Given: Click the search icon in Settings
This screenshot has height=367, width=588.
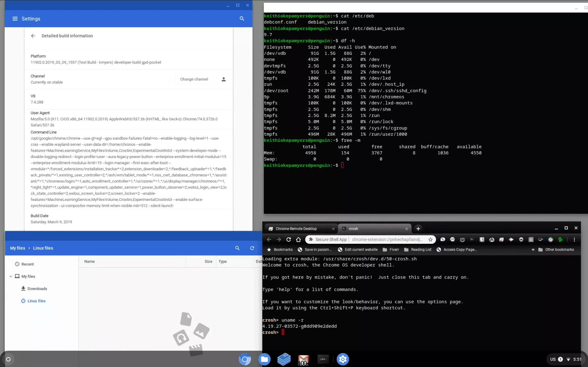Looking at the screenshot, I should coord(242,19).
